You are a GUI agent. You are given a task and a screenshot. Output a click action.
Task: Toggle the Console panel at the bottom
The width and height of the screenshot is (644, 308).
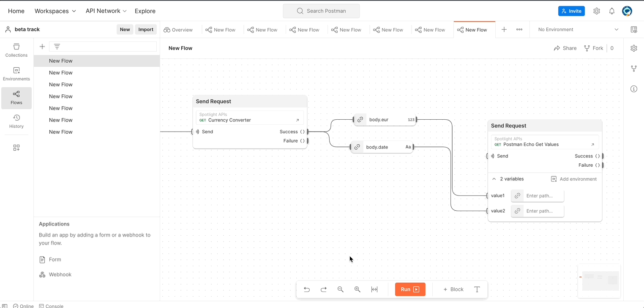[51, 305]
